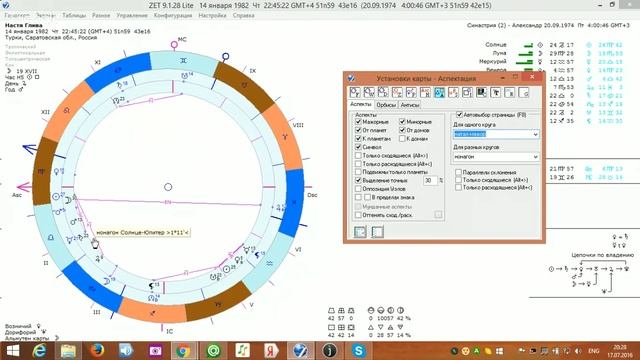
Task: Click Цепочки по владению heading
Action: pyautogui.click(x=602, y=255)
